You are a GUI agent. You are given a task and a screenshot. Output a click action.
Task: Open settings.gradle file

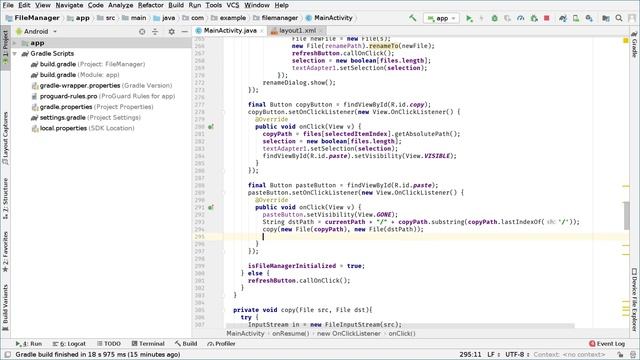click(86, 117)
